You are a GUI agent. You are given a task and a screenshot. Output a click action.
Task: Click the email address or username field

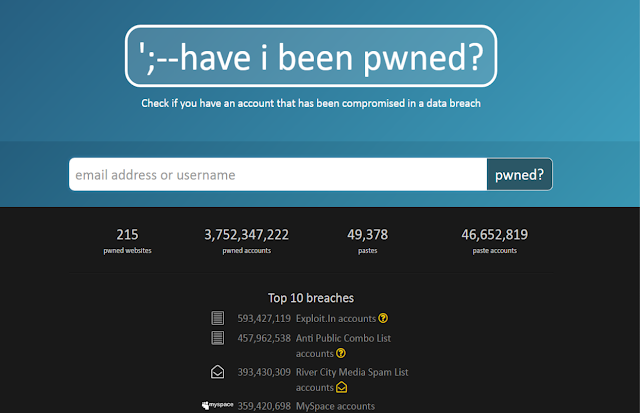point(278,175)
